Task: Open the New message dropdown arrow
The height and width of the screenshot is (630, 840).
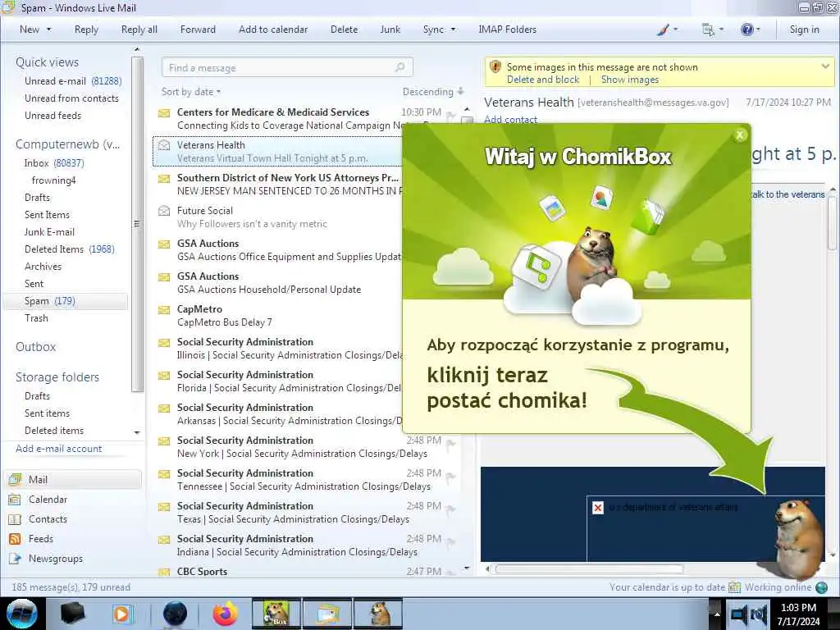Action: point(49,30)
